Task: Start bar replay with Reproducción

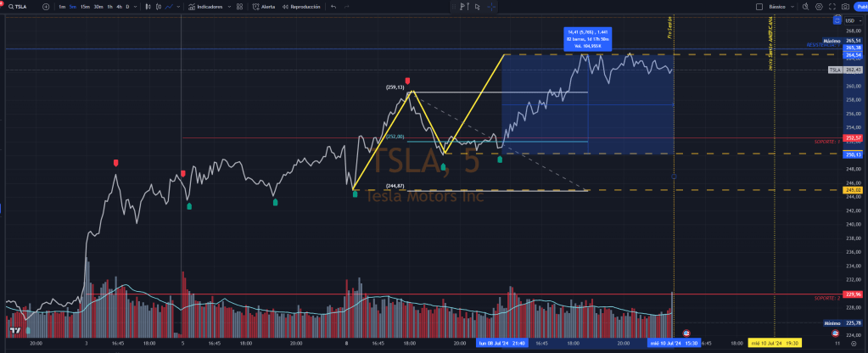Action: pyautogui.click(x=301, y=7)
